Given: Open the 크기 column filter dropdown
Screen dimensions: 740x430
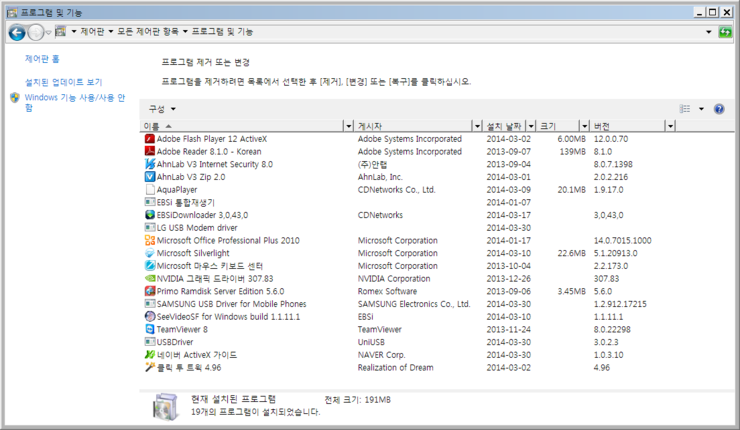Looking at the screenshot, I should (585, 126).
